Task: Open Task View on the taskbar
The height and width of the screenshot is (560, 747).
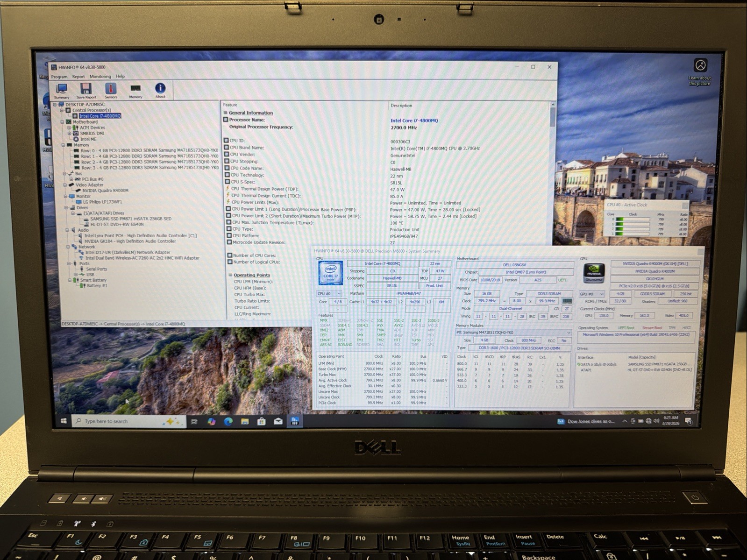Action: pos(194,421)
